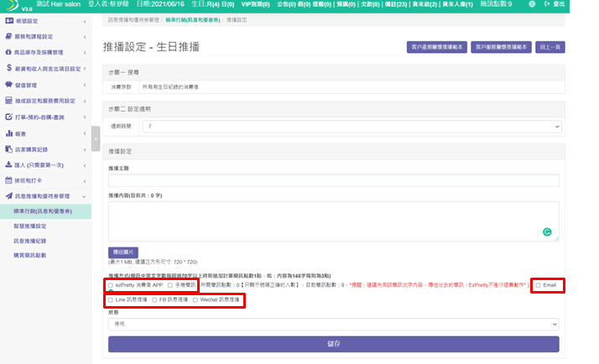Toggle the Wechat 訊息推播 checkbox
This screenshot has height=364, width=599.
tap(196, 299)
